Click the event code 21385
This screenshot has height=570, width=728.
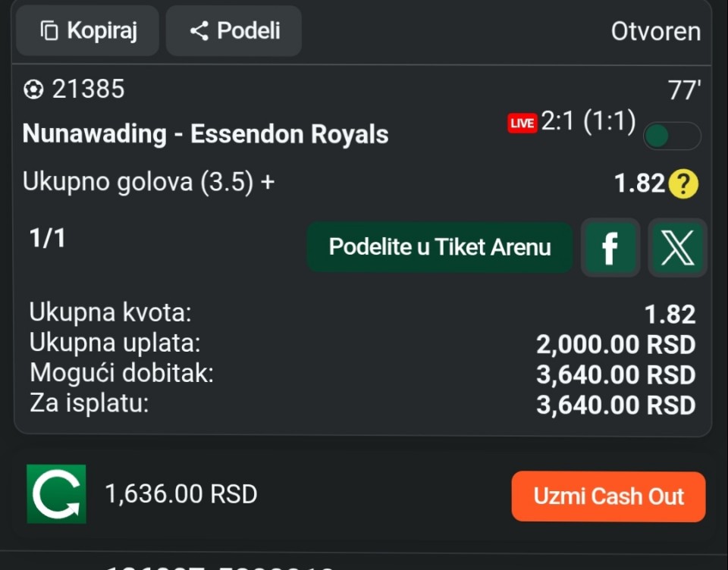pos(88,89)
